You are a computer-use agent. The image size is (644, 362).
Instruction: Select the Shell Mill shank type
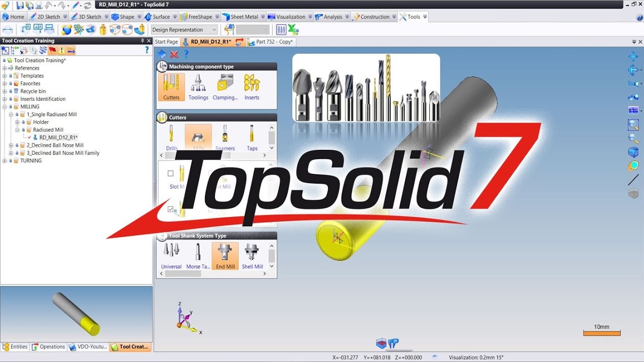252,256
